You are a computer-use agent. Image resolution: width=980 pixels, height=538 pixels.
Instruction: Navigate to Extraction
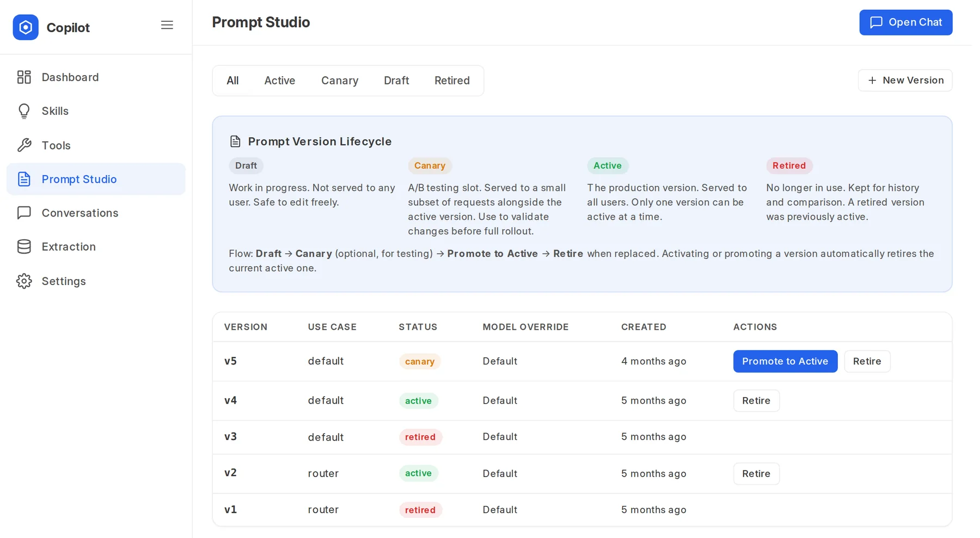96,246
